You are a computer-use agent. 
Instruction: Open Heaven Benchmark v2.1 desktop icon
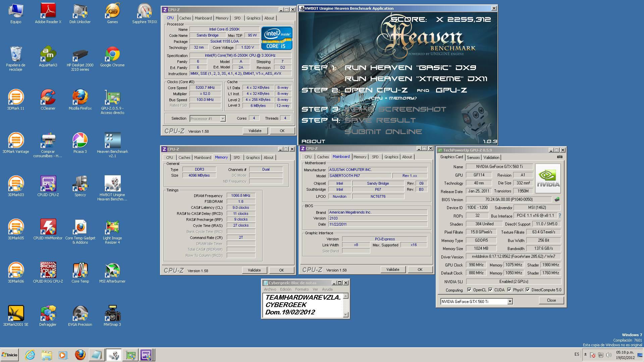pos(112,145)
